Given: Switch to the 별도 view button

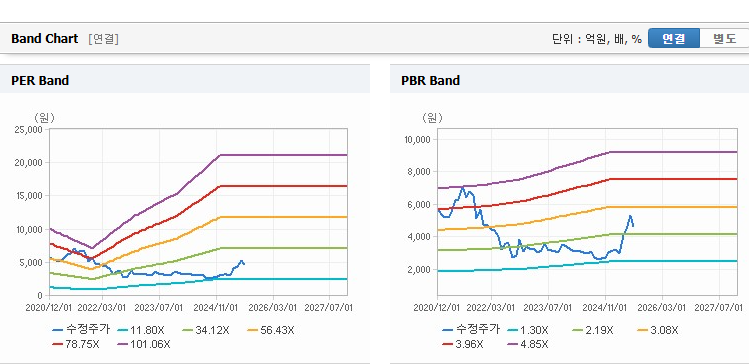Looking at the screenshot, I should click(725, 39).
